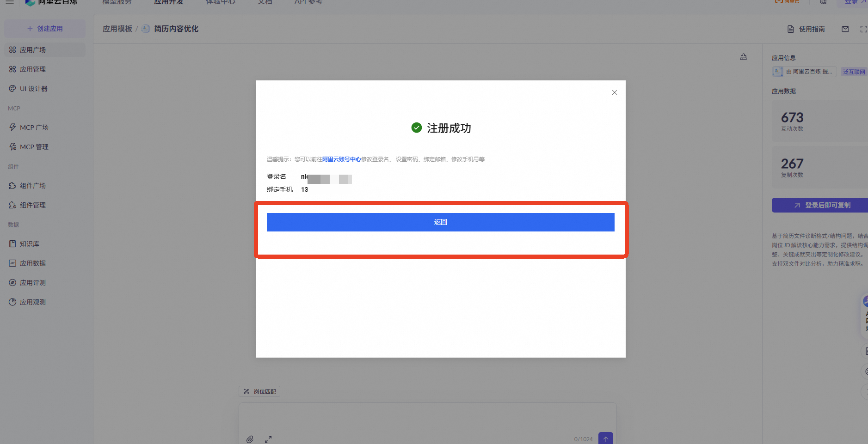Click the 绑定手机 number value

304,190
